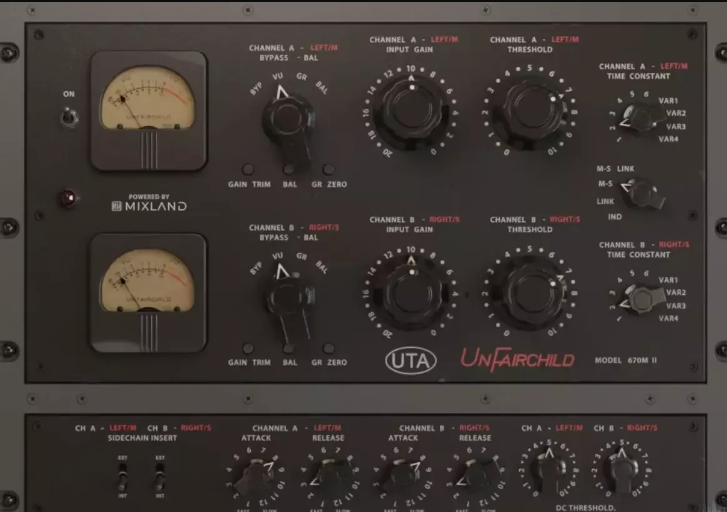Select the IND link mode label
The height and width of the screenshot is (512, 727).
(615, 217)
